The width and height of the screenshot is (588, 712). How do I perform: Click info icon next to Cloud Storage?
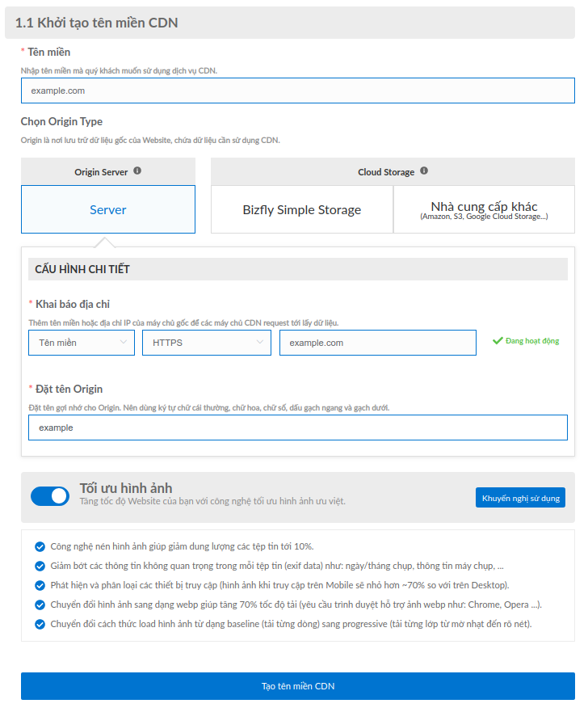[x=424, y=171]
